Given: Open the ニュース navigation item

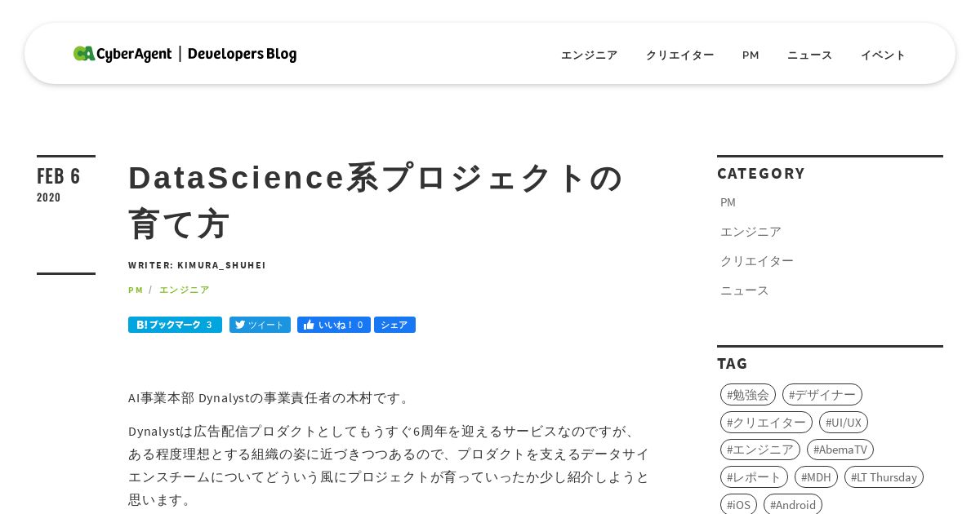Looking at the screenshot, I should [x=809, y=55].
